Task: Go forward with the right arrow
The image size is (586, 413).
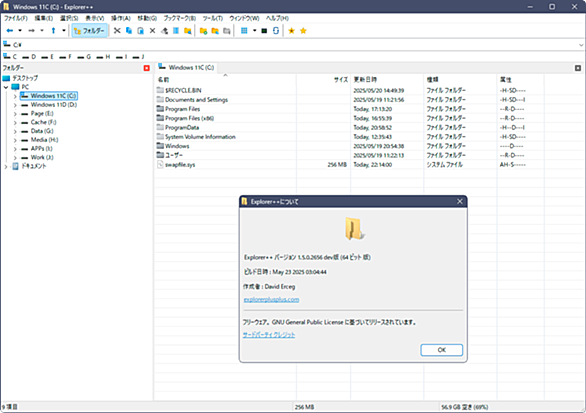Action: coord(32,31)
